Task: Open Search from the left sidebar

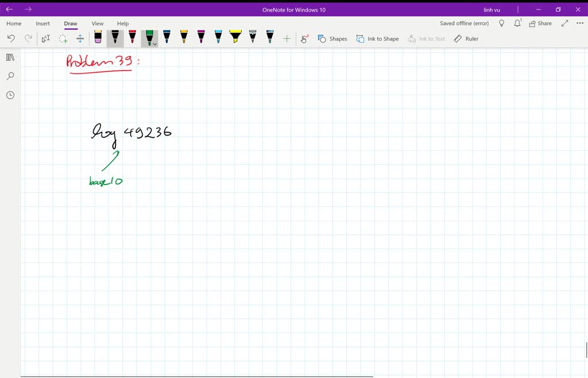Action: point(10,75)
